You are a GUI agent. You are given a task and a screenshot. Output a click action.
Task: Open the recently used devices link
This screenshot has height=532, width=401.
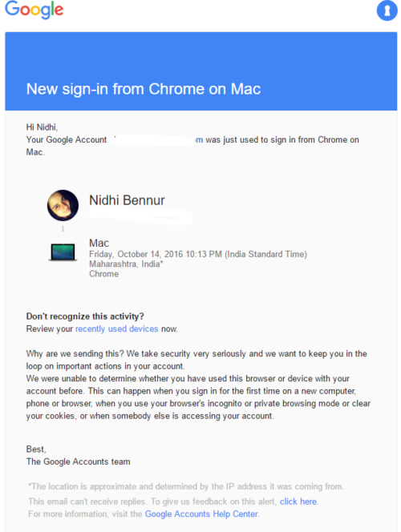click(x=116, y=328)
